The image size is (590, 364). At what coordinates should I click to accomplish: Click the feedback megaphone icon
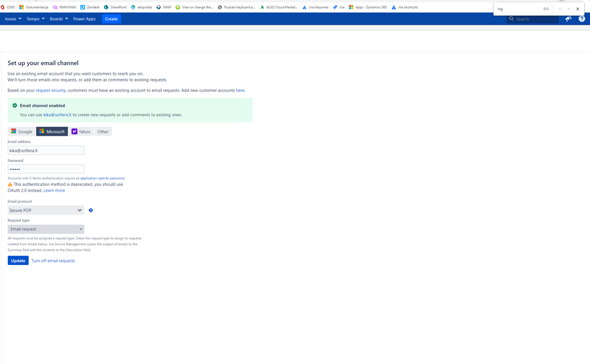(568, 19)
